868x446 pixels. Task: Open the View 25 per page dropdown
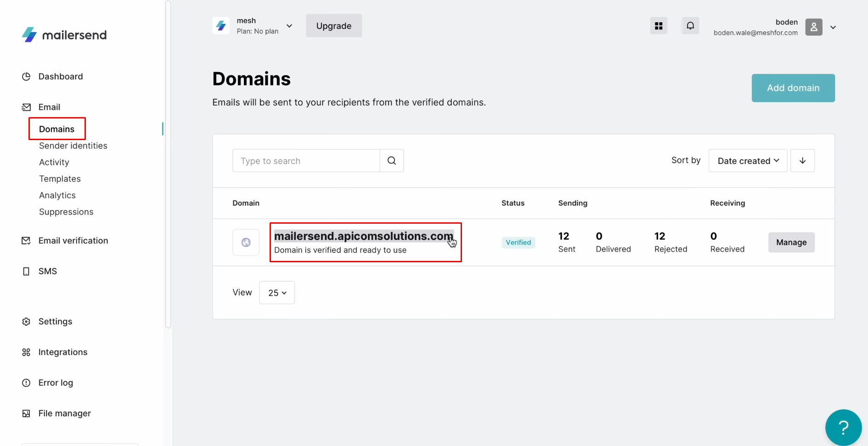pos(277,293)
